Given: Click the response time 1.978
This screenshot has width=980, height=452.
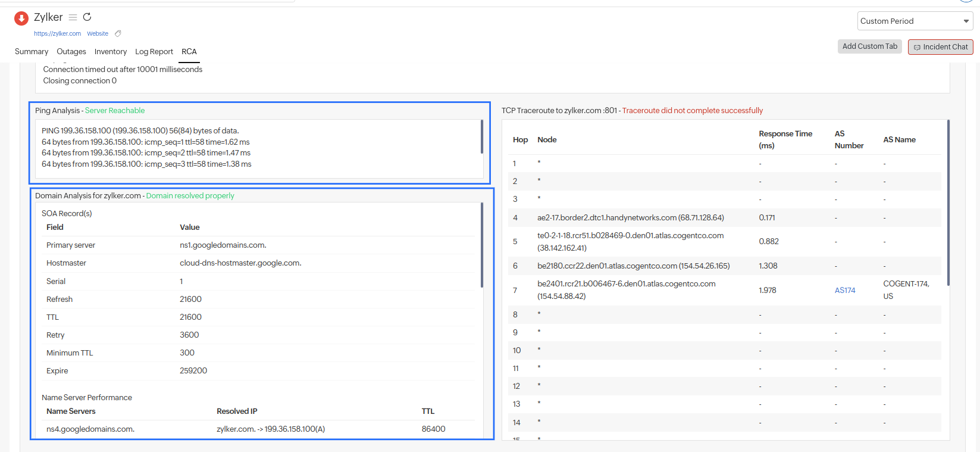Looking at the screenshot, I should [x=768, y=291].
